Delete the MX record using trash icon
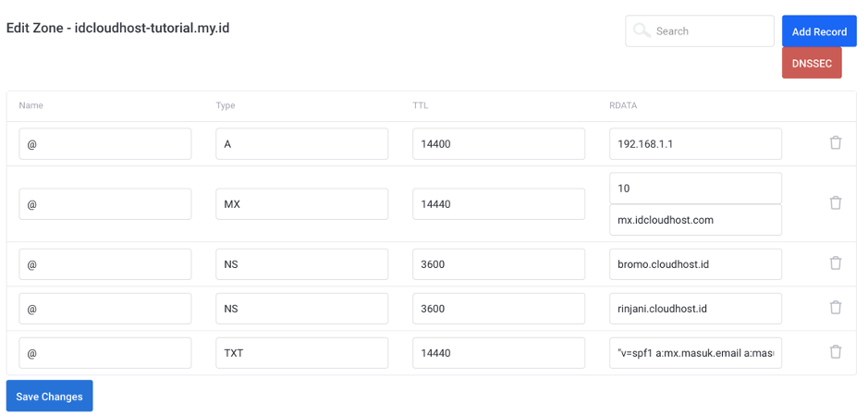Image resolution: width=868 pixels, height=415 pixels. (835, 203)
